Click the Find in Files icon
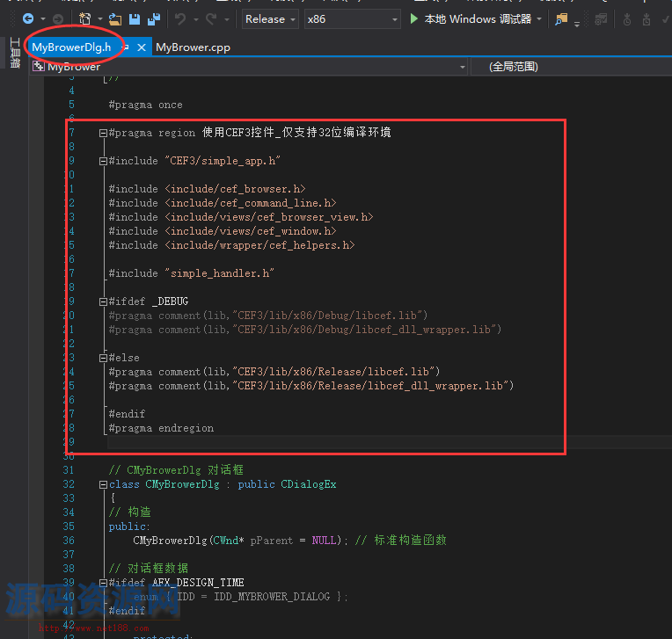The height and width of the screenshot is (639, 672). [561, 19]
